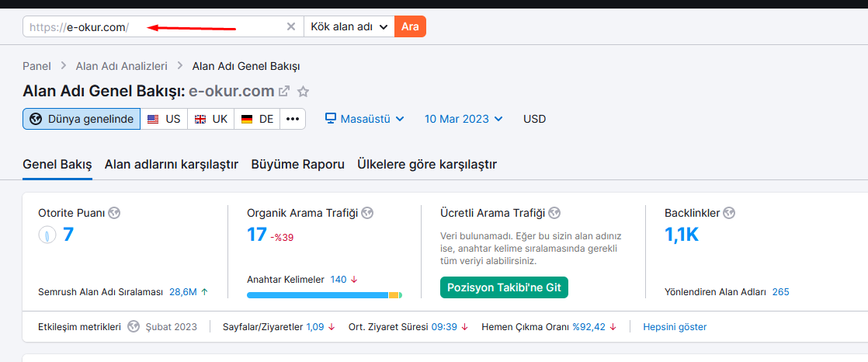Click Pozisyon Takibi'ne Git button
This screenshot has width=868, height=362.
coord(505,288)
